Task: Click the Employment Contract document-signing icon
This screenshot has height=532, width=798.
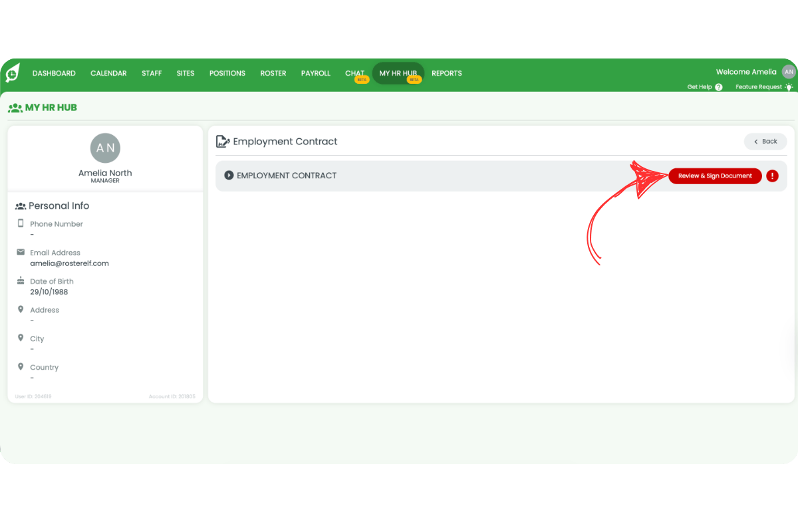Action: tap(222, 141)
